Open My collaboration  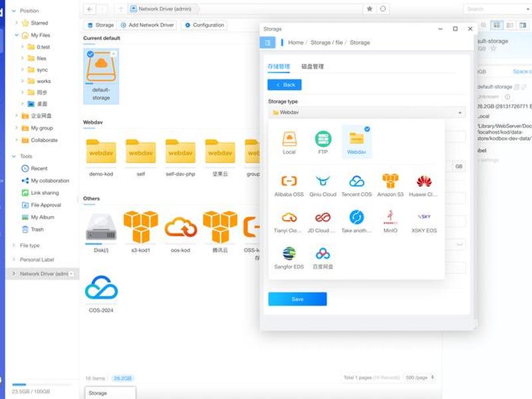point(45,180)
